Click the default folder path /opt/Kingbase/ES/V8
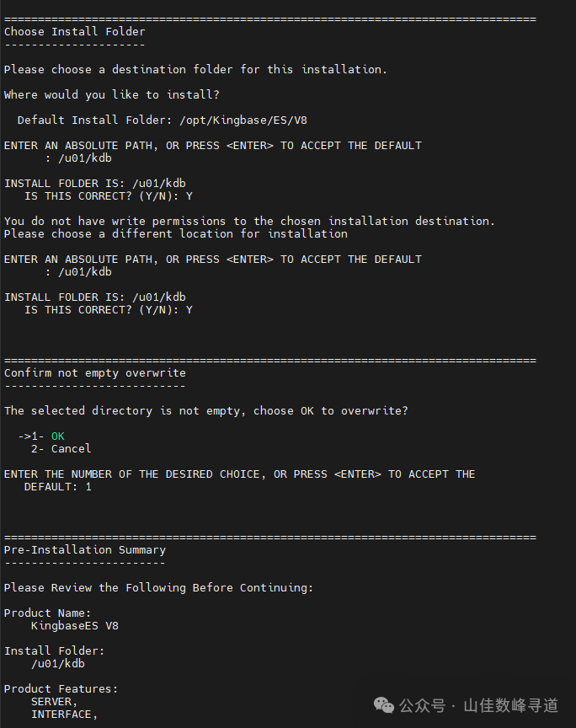This screenshot has width=576, height=728. [x=243, y=120]
